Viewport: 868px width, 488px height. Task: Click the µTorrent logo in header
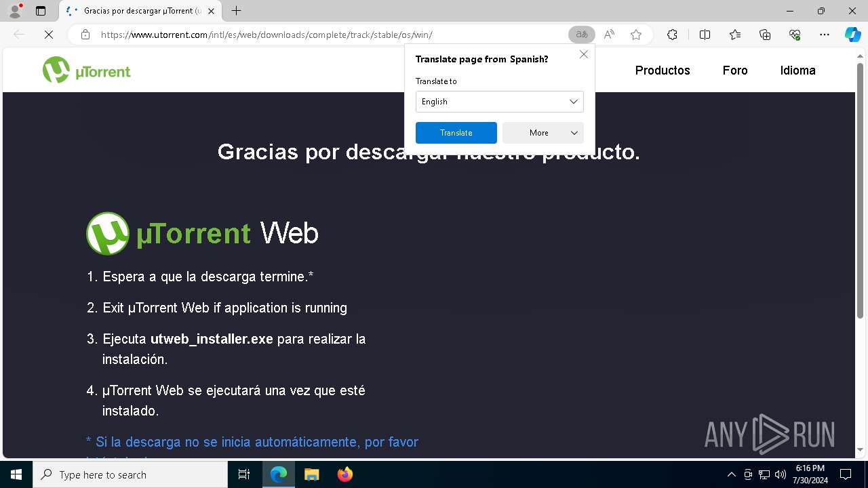click(x=87, y=70)
